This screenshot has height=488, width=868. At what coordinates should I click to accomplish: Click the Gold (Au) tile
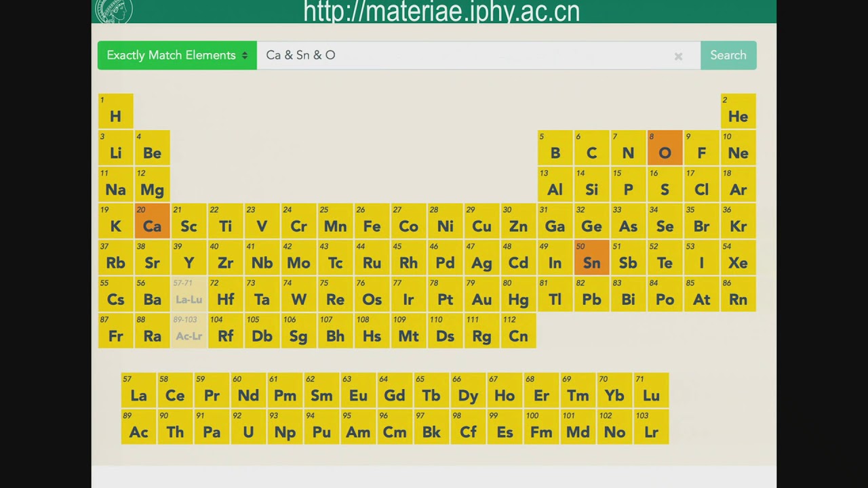(482, 294)
